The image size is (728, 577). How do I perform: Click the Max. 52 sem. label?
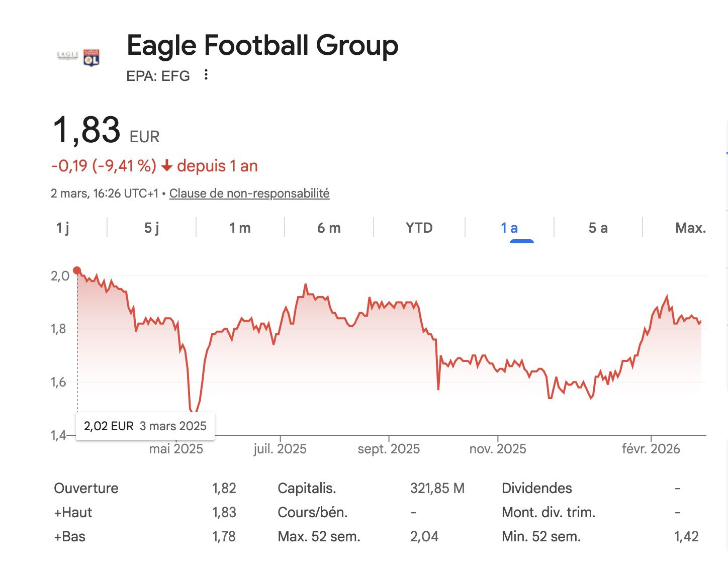[319, 536]
